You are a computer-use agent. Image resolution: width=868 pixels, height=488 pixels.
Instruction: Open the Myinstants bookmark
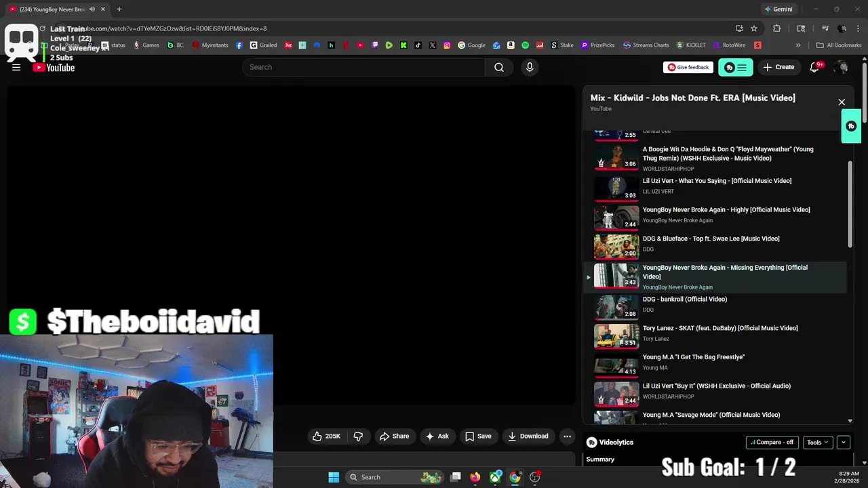point(211,45)
